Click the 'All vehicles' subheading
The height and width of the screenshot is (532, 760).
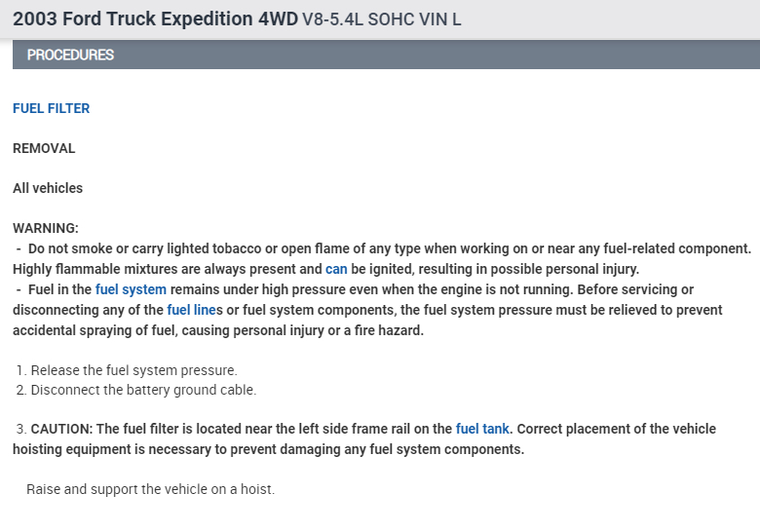[x=48, y=188]
